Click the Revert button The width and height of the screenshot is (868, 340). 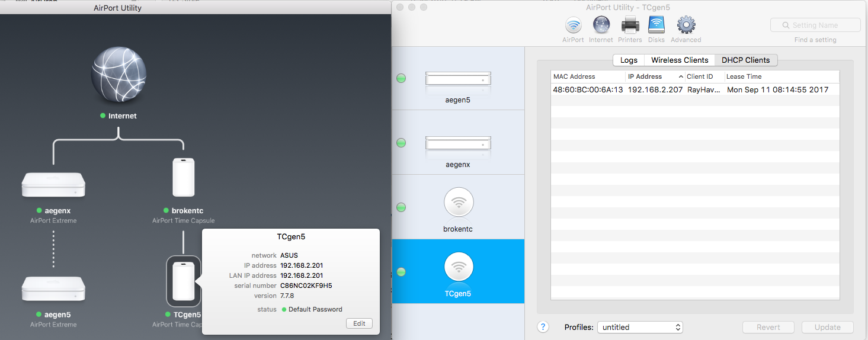(x=768, y=327)
